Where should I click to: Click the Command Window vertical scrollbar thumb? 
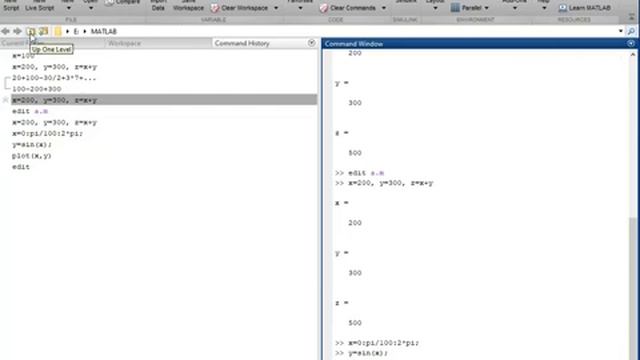tap(633, 288)
